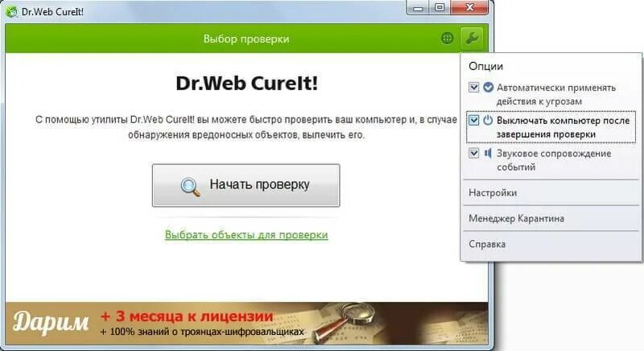Image resolution: width=644 pixels, height=351 pixels.
Task: Open Менеджер Карантина menu entry
Action: click(x=551, y=218)
